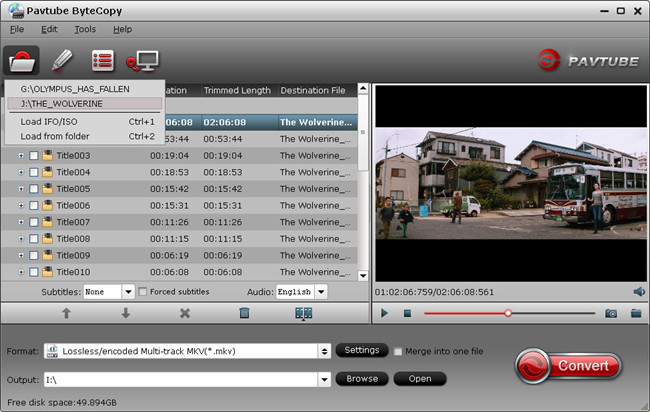Viewport: 650px width, 412px height.
Task: Click the preview playback seek slider
Action: click(510, 313)
